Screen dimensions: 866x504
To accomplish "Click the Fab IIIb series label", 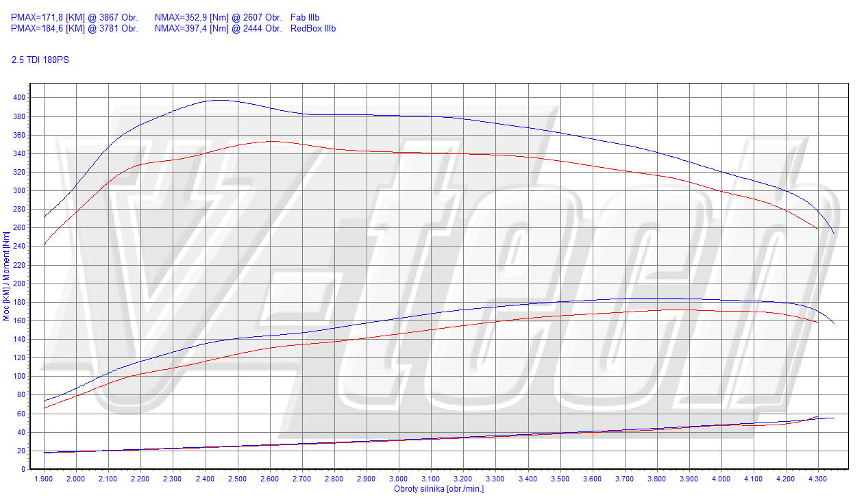I will coord(305,17).
